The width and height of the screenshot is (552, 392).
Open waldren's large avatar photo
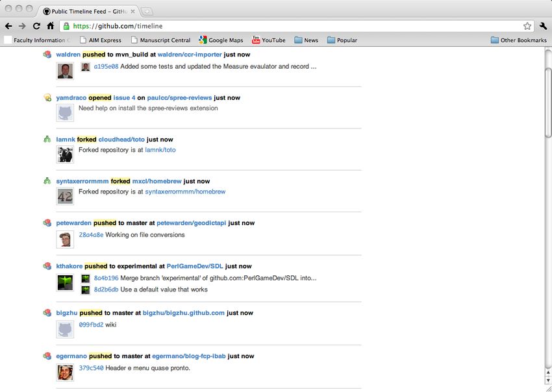coord(65,71)
